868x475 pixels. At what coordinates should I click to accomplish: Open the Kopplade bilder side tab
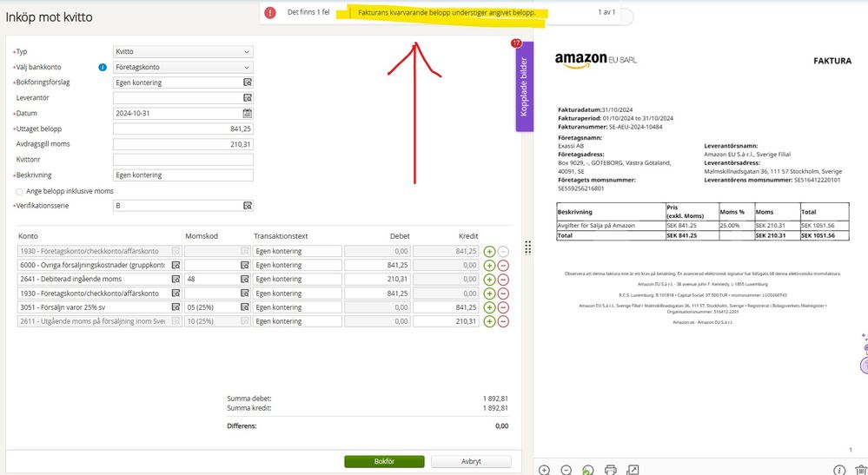(524, 87)
